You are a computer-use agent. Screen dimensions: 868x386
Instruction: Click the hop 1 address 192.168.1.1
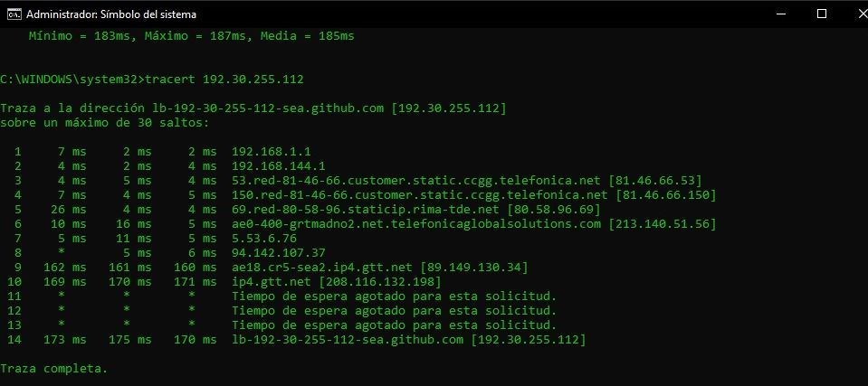pos(264,152)
